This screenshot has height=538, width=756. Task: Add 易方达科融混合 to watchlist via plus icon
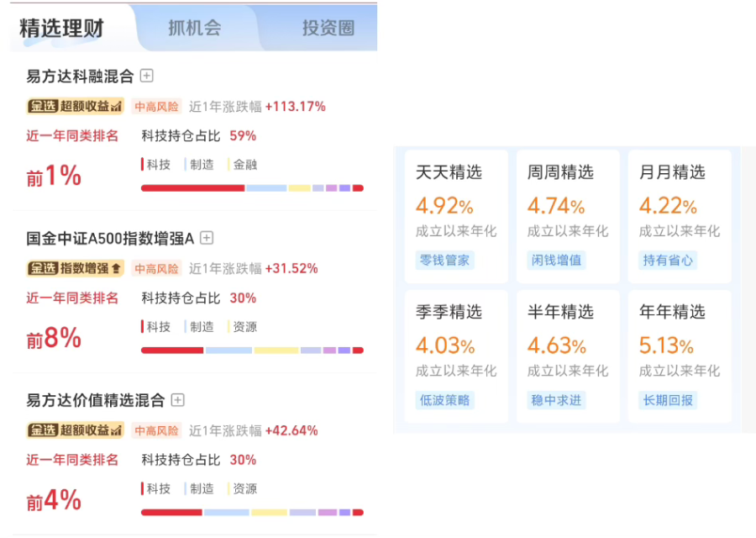pos(146,76)
